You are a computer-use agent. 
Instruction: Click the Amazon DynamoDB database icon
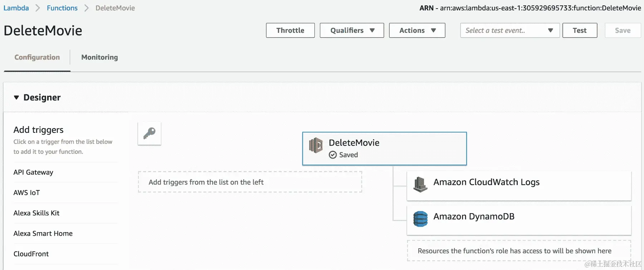(x=420, y=219)
